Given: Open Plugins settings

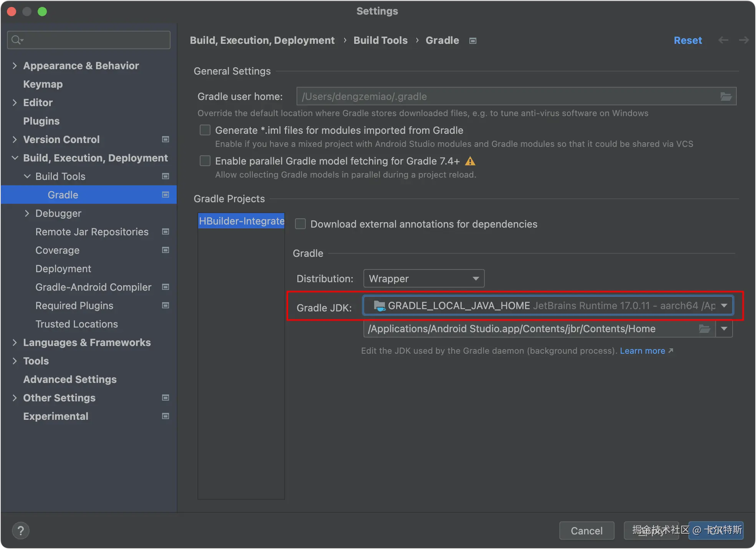Looking at the screenshot, I should pyautogui.click(x=41, y=121).
